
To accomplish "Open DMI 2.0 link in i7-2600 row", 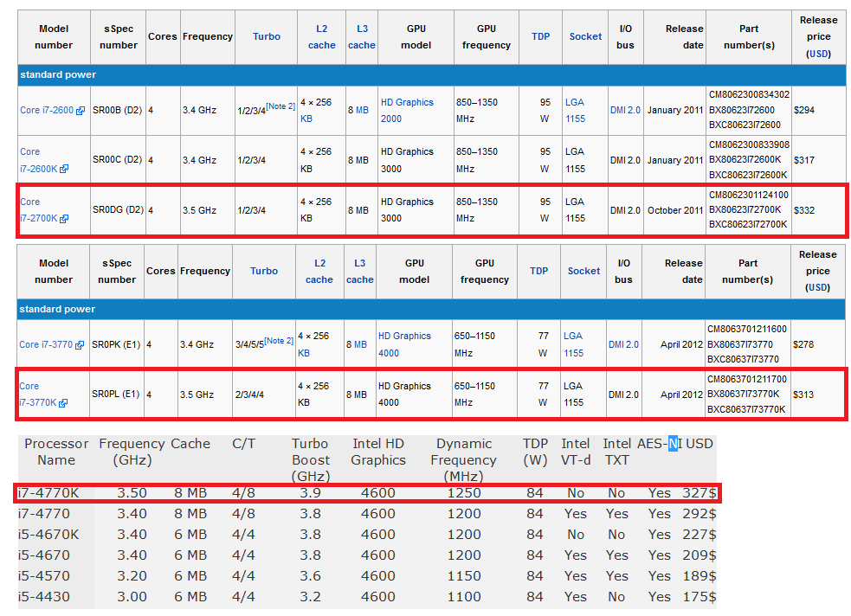I will (625, 110).
